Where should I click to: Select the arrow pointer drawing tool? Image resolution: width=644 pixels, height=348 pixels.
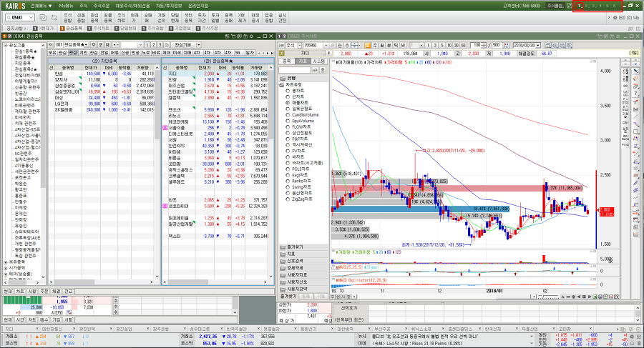(x=635, y=71)
